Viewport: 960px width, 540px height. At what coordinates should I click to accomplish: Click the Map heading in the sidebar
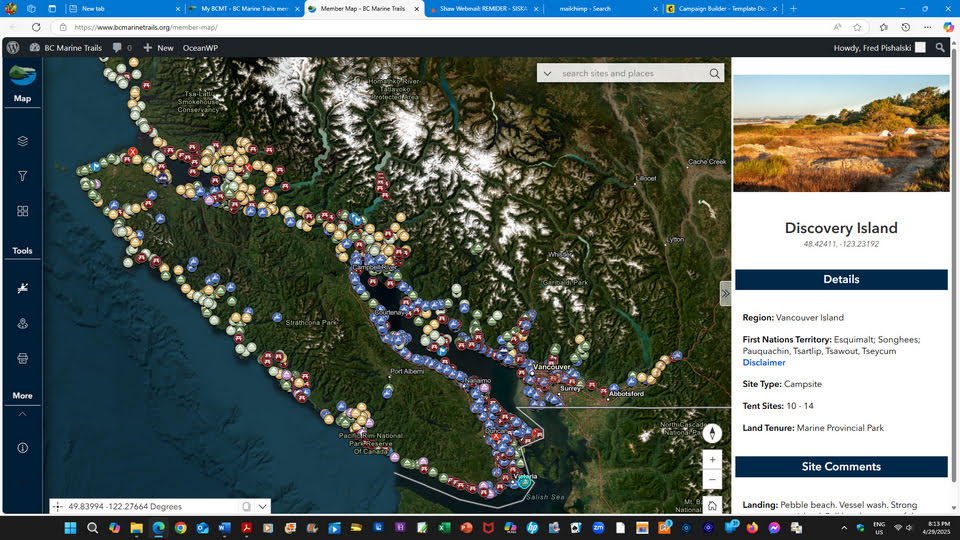[x=23, y=98]
